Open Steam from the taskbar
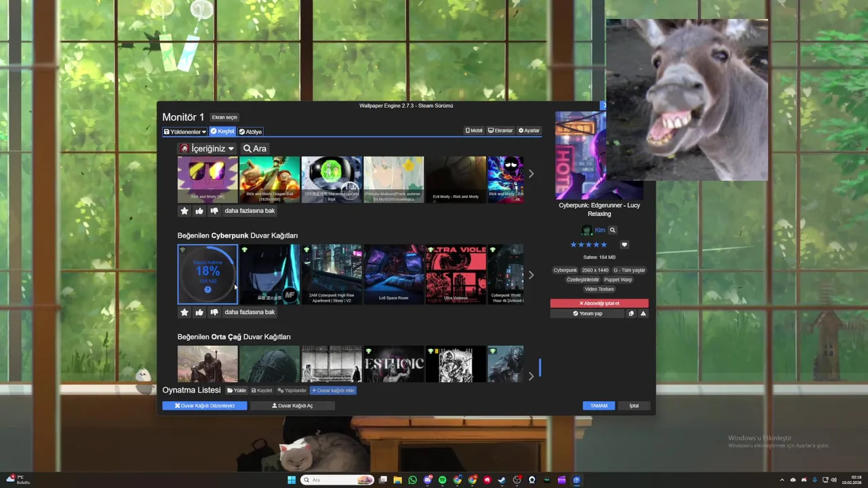 (502, 480)
